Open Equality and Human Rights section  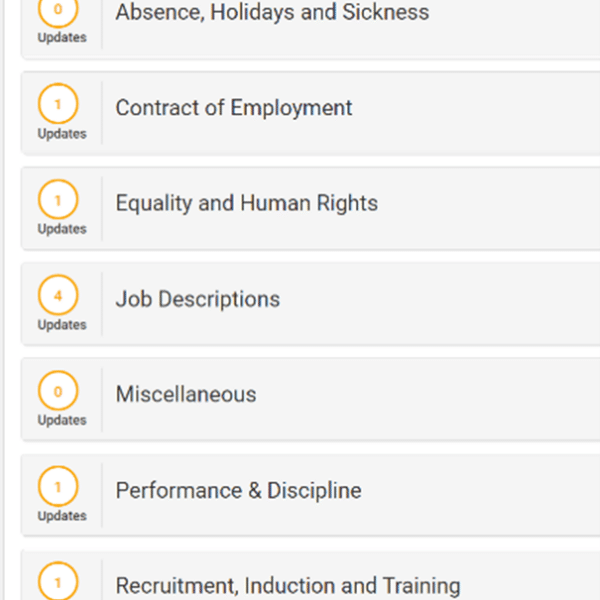(247, 203)
